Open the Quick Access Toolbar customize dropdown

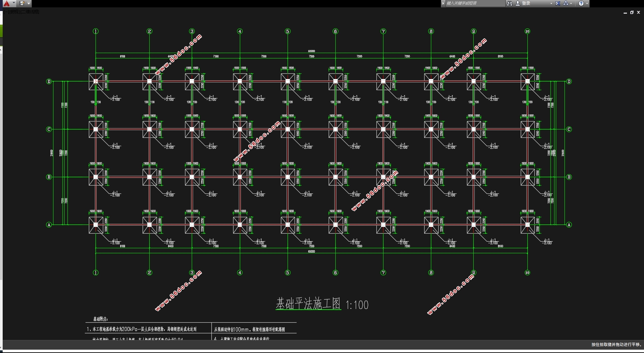(x=29, y=3)
